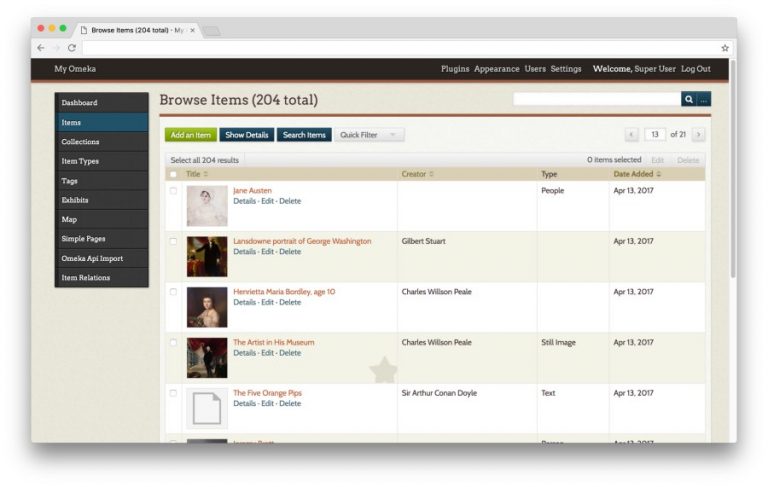Click the page number input field
Viewport: 768px width, 487px height.
(655, 134)
